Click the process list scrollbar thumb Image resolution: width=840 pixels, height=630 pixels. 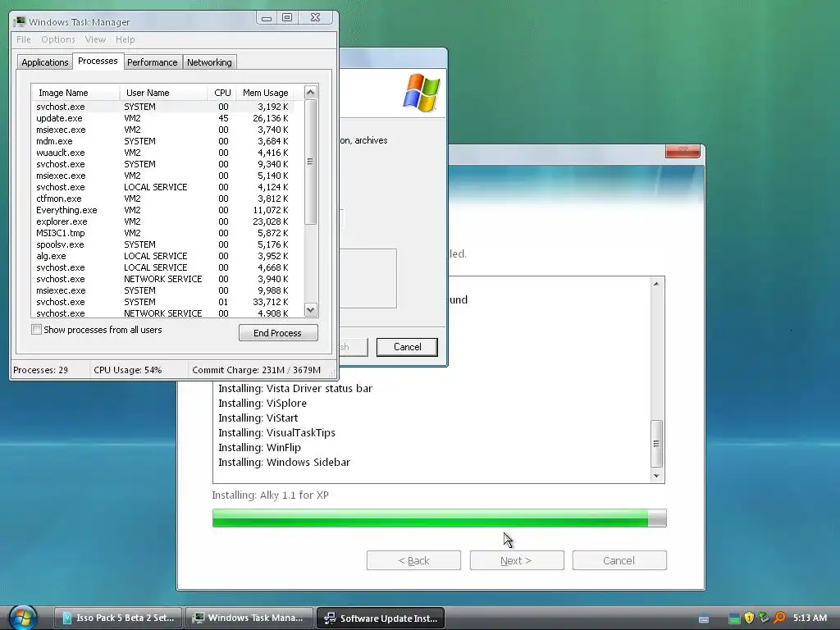[x=311, y=162]
